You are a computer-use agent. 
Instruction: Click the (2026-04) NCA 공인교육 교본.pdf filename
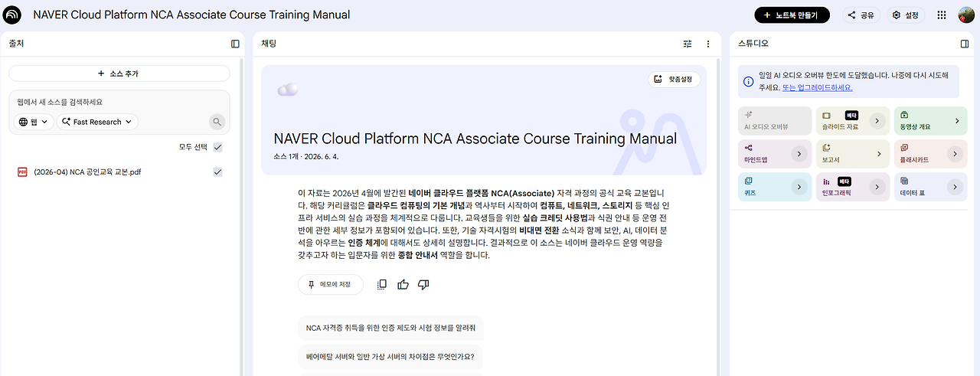pos(87,172)
